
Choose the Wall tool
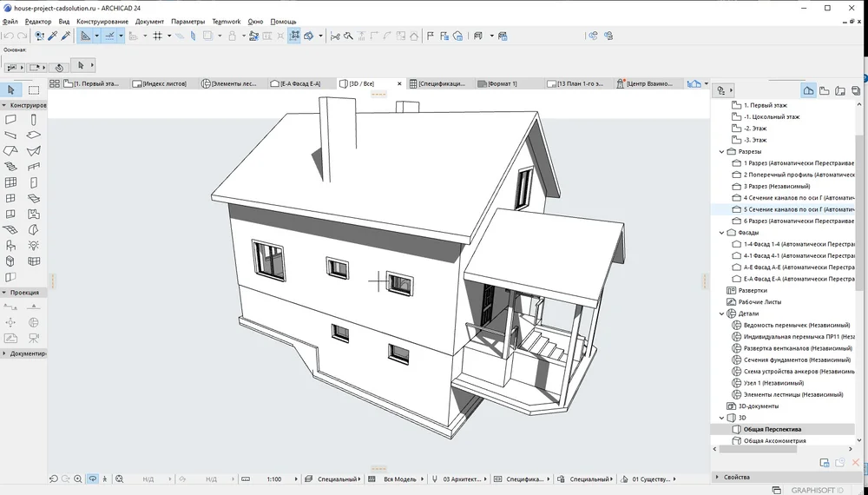click(11, 120)
